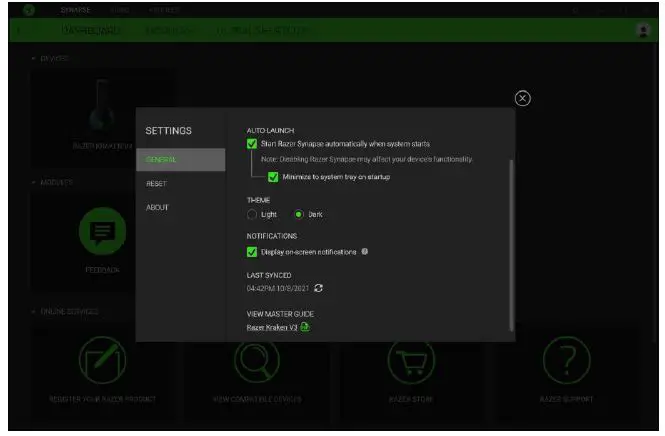Collapse the Modules section expander
The width and height of the screenshot is (665, 436).
[34, 182]
